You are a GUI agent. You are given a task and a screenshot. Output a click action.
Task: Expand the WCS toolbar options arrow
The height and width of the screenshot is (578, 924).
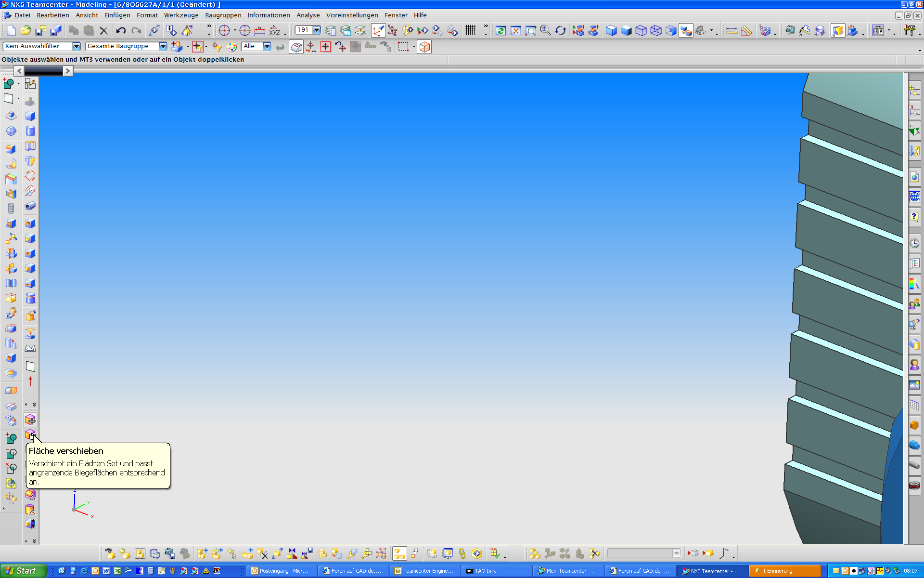click(285, 34)
